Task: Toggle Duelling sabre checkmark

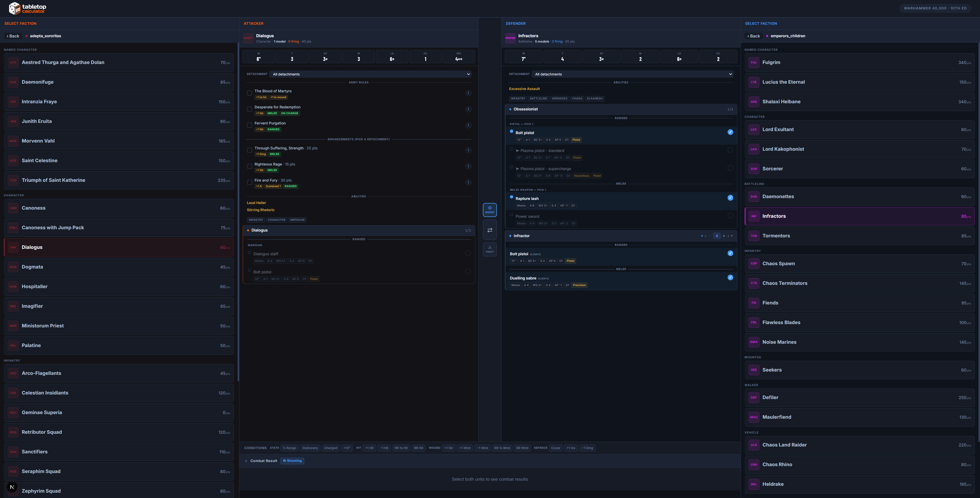Action: tap(730, 277)
